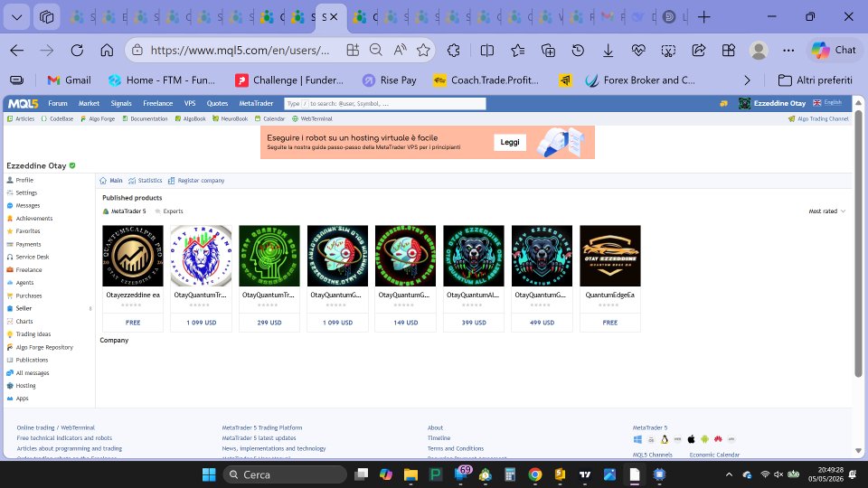Click the 499 USD price button
Image resolution: width=868 pixels, height=488 pixels.
(542, 322)
